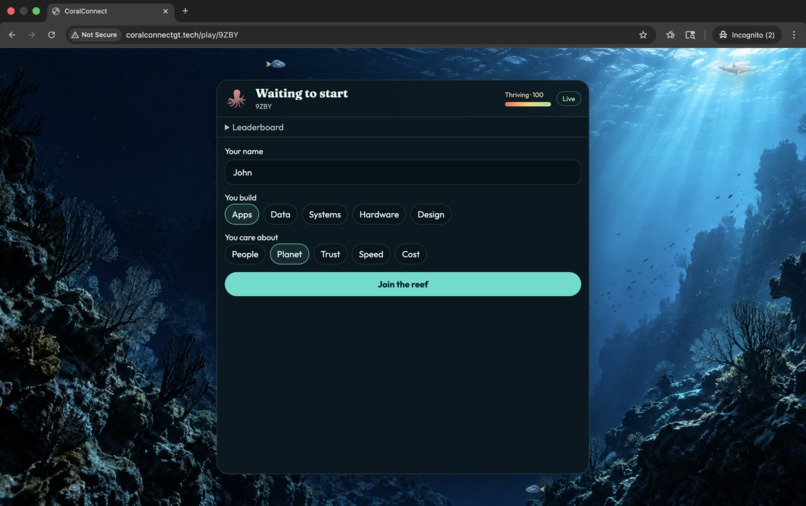Viewport: 806px width, 506px height.
Task: Click the room code 9ZBY text
Action: [x=263, y=106]
